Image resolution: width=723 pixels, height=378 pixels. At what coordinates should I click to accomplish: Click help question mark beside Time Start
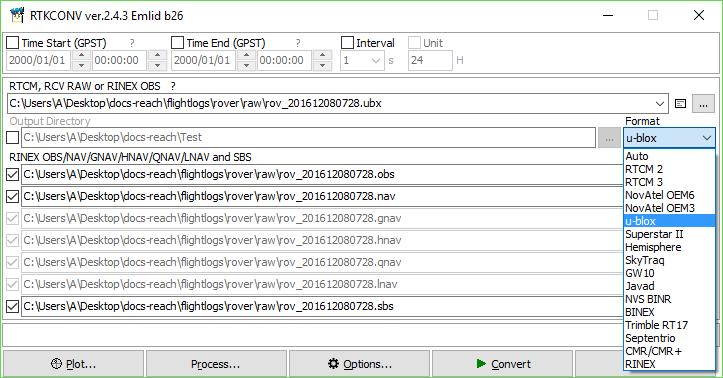coord(132,43)
